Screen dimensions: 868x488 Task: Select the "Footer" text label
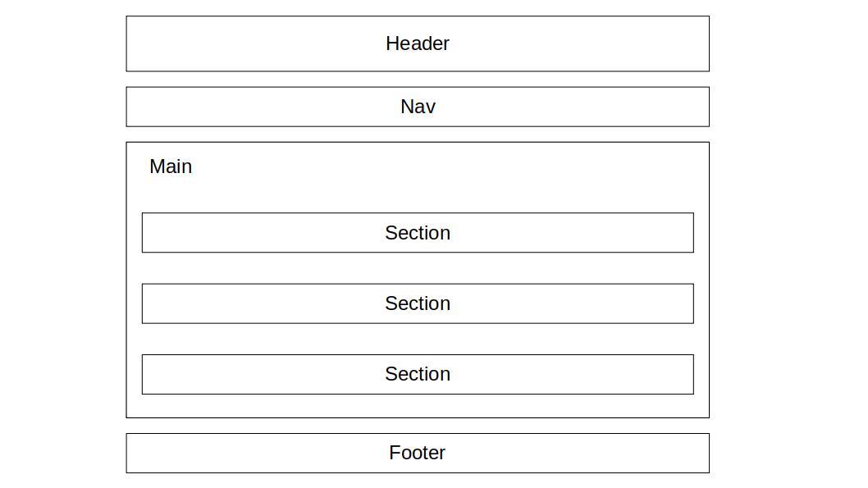[x=417, y=453]
